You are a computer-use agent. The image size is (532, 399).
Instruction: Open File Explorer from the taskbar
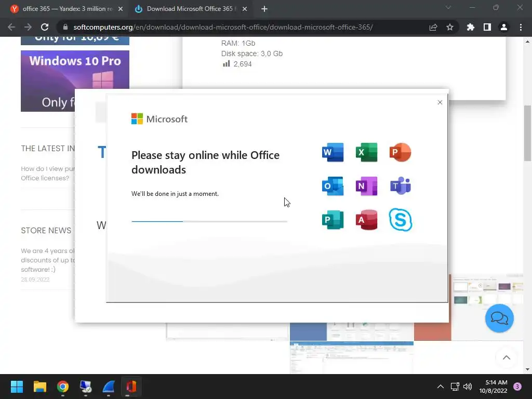[40, 387]
